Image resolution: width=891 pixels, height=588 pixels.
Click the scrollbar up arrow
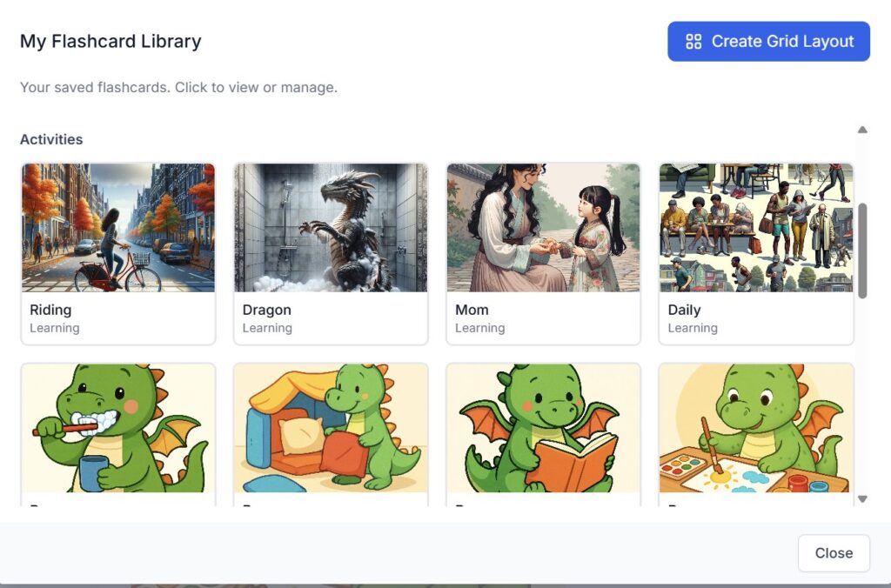tap(861, 130)
